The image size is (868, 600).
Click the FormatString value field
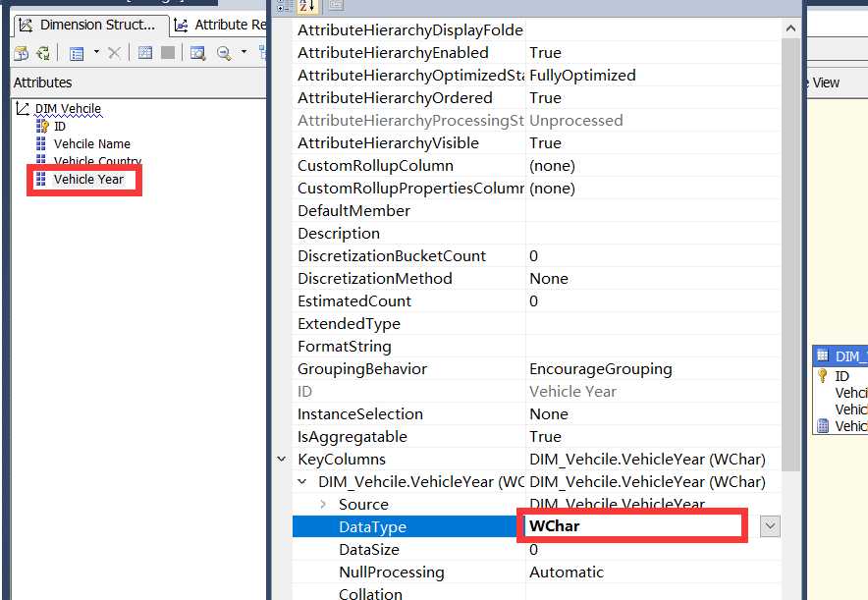tap(653, 347)
